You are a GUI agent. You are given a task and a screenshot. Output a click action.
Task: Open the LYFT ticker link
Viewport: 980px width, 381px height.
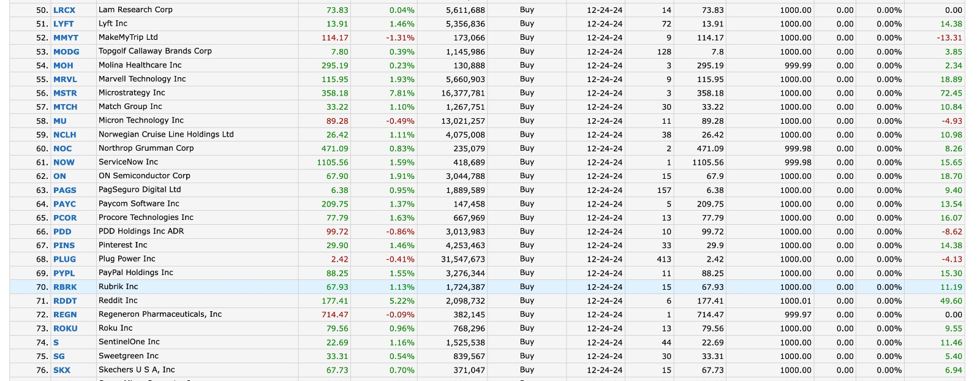tap(63, 24)
